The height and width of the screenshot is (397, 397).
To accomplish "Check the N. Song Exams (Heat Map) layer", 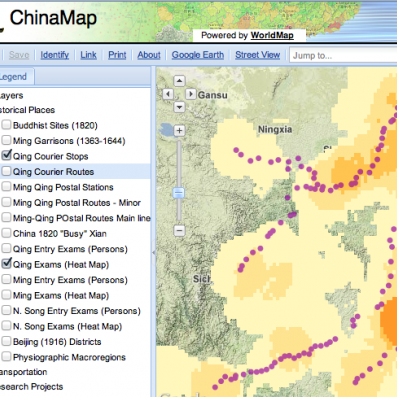I will tap(6, 326).
